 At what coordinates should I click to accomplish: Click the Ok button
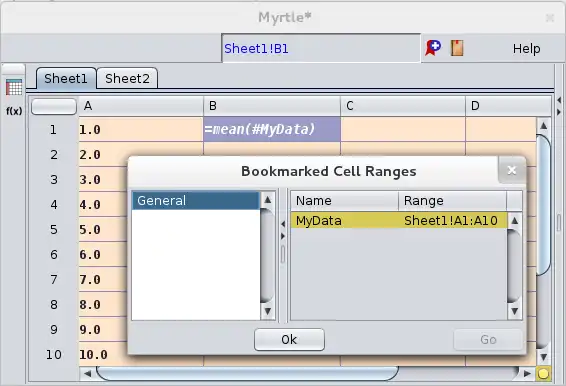(289, 339)
